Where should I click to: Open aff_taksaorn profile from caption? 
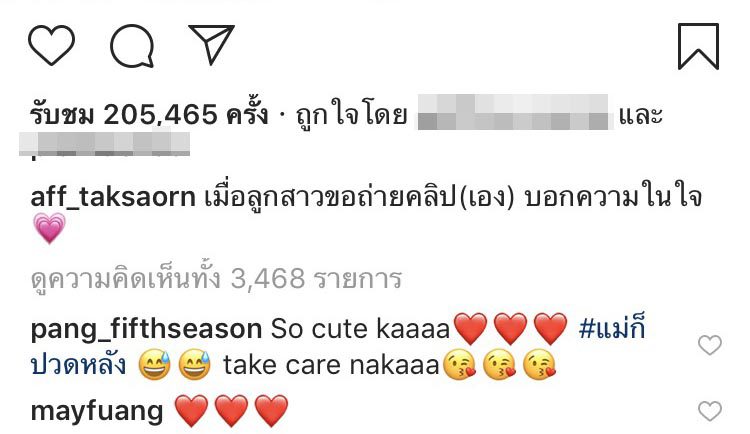tap(113, 197)
